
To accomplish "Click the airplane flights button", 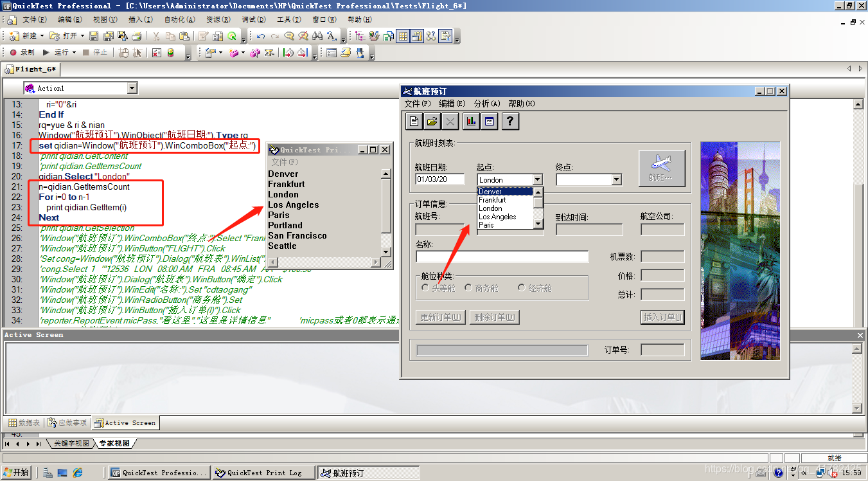I will [662, 168].
